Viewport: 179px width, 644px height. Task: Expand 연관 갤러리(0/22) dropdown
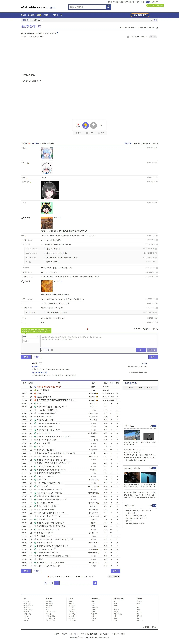pos(131,28)
